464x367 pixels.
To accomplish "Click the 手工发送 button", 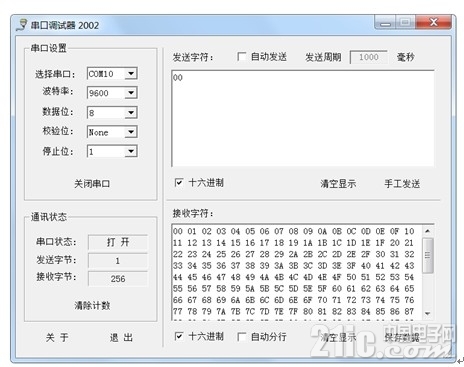I will click(402, 184).
